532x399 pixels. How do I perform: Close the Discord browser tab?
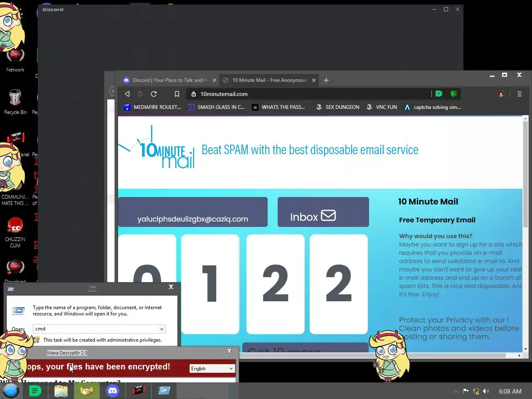(x=214, y=80)
